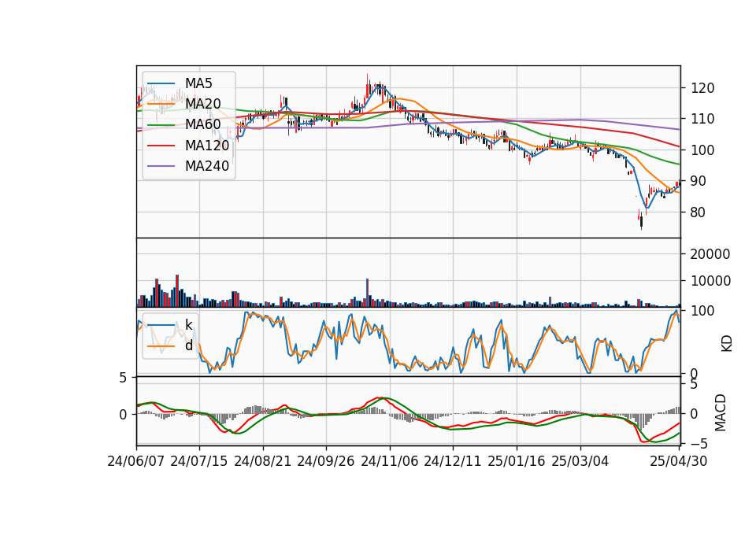Screen dimensions: 756x543
Task: Click the date label 25/01/16
Action: [x=517, y=462]
